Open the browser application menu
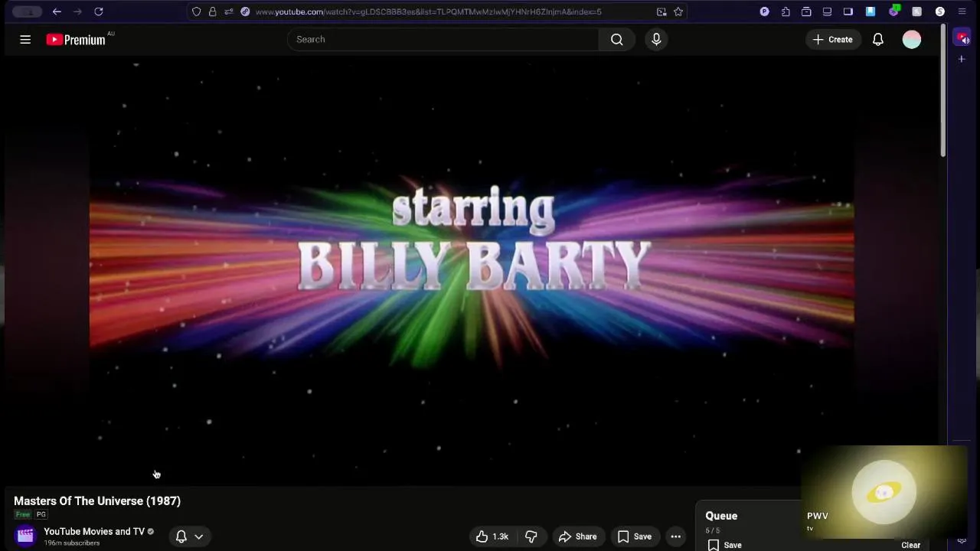The image size is (980, 551). tap(962, 11)
